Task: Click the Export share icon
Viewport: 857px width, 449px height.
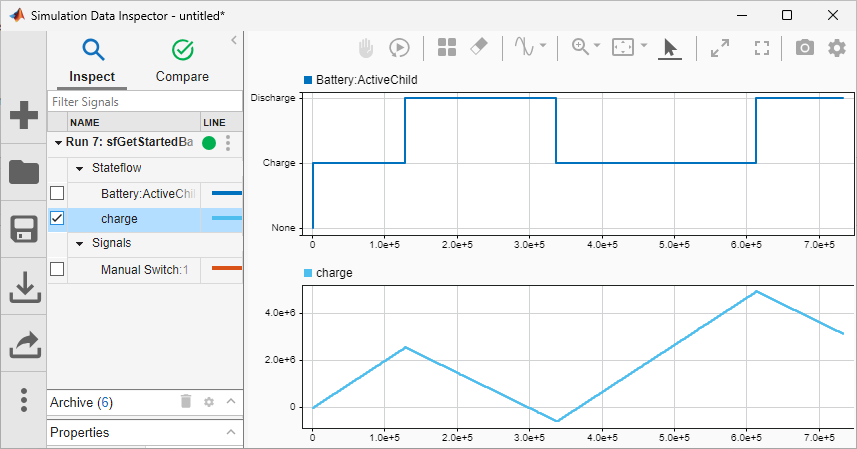Action: click(x=23, y=344)
